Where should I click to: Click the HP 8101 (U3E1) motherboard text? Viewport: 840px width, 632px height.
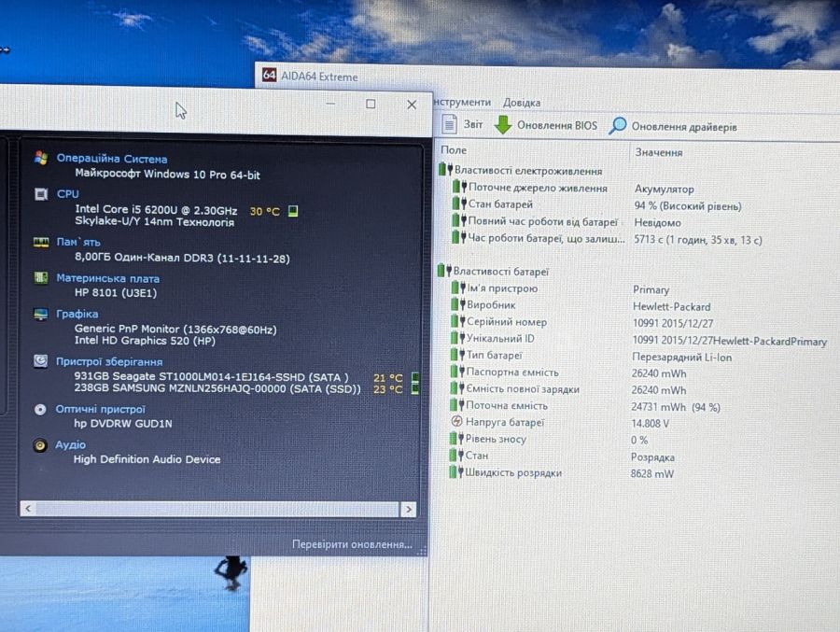point(116,293)
